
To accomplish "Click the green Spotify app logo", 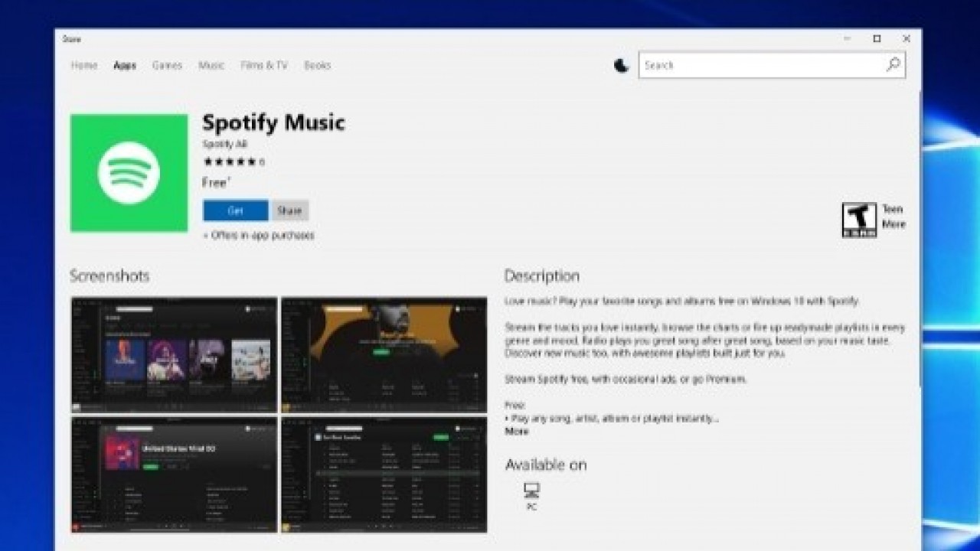I will (x=129, y=173).
